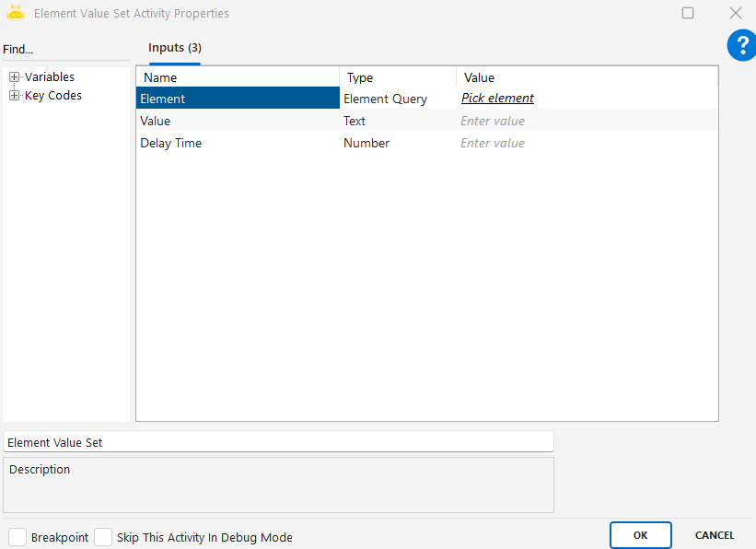Toggle Skip This Activity In Debug Mode
The height and width of the screenshot is (549, 756).
click(x=103, y=537)
